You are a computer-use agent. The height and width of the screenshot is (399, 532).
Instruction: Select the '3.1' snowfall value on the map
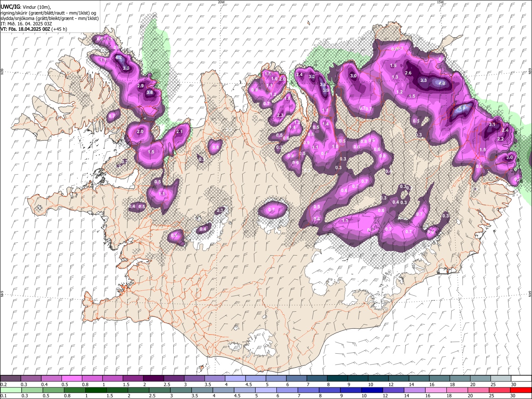click(492, 124)
